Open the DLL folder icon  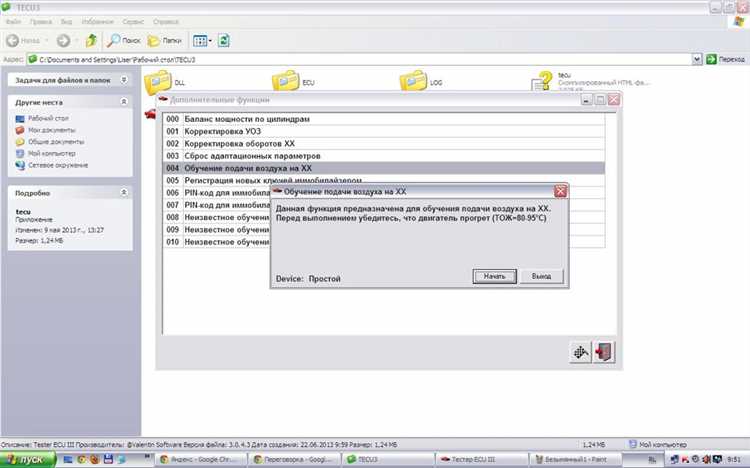pyautogui.click(x=158, y=81)
